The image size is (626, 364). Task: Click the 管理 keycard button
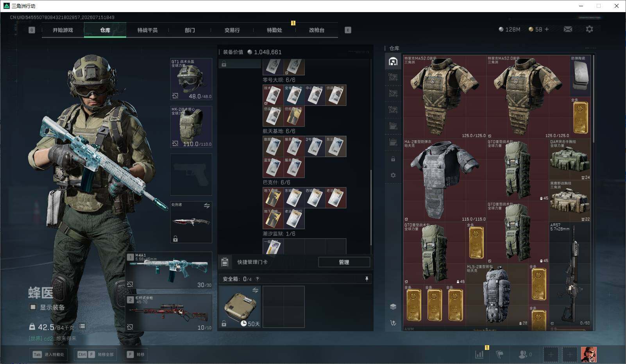(344, 262)
